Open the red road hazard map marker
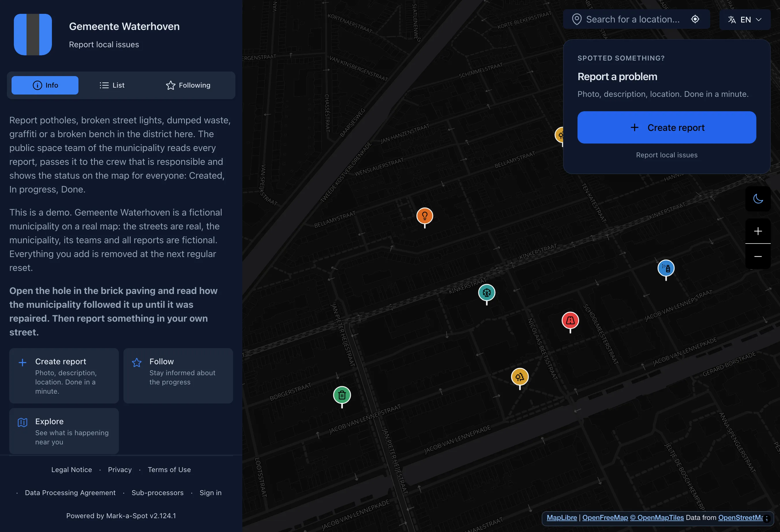This screenshot has height=532, width=780. click(x=570, y=320)
